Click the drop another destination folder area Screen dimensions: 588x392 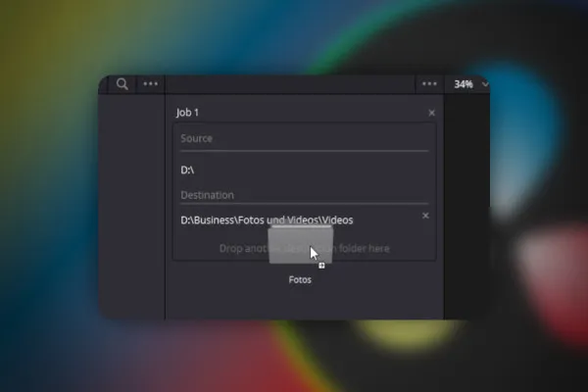(304, 248)
